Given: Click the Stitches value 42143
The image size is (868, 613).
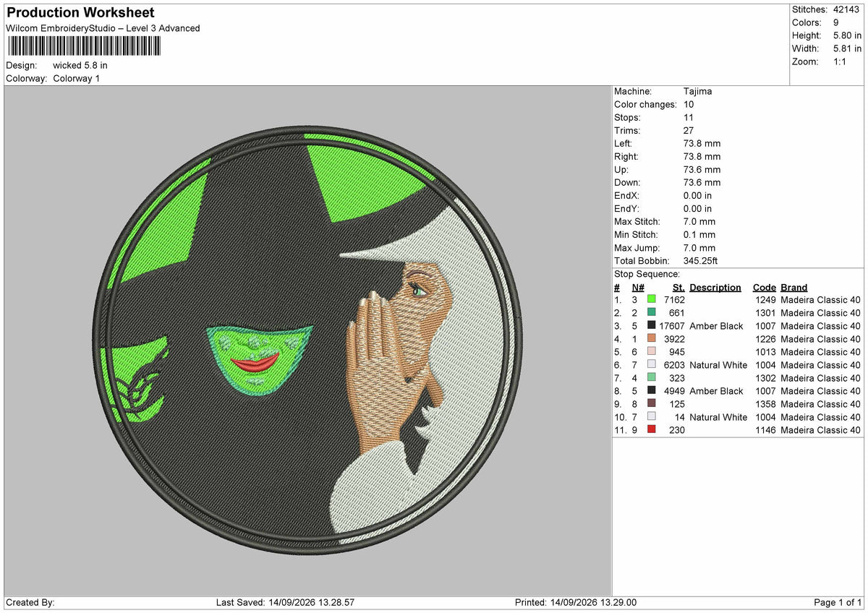Looking at the screenshot, I should click(x=846, y=9).
